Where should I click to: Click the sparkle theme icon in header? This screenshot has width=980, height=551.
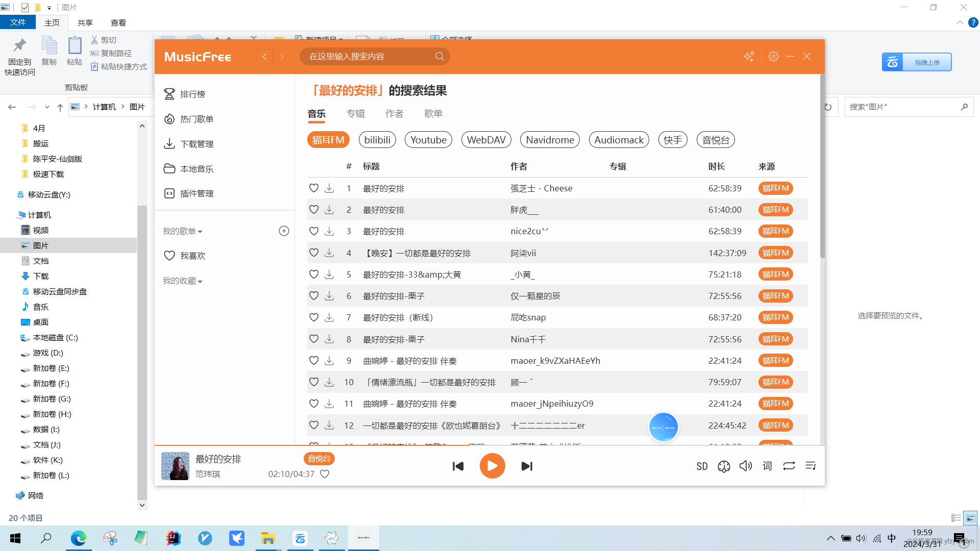tap(749, 56)
